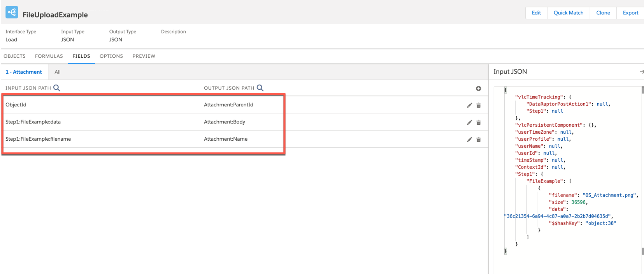Click inside the Input JSON code editor
Screen dimensions: 644x274
[x=568, y=175]
